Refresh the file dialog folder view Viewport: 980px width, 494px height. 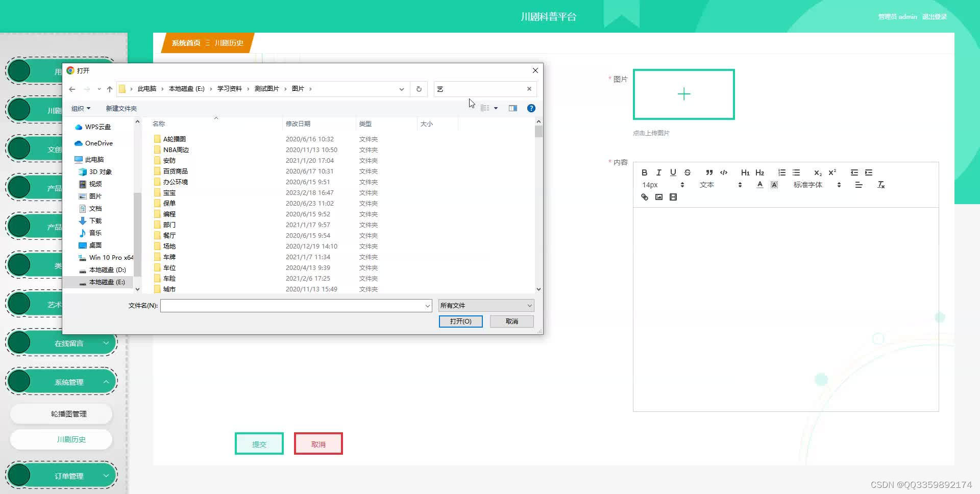(419, 89)
